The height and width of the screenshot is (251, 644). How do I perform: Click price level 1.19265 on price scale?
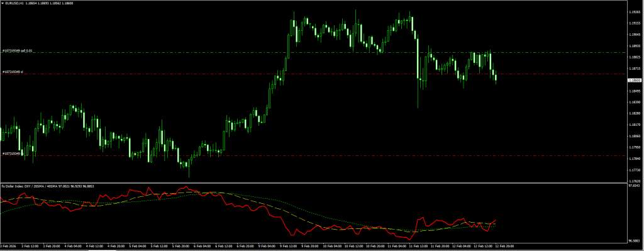point(635,12)
